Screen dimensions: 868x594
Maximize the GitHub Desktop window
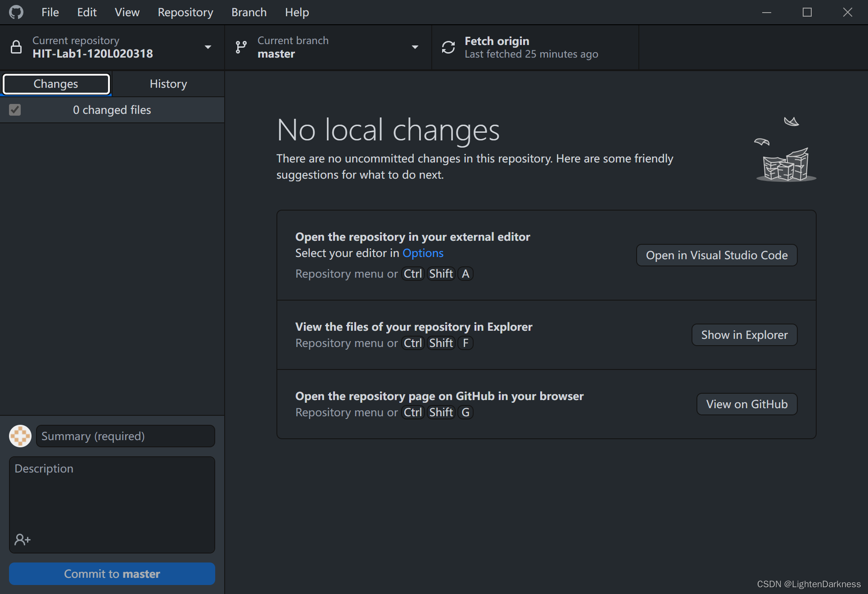coord(807,12)
